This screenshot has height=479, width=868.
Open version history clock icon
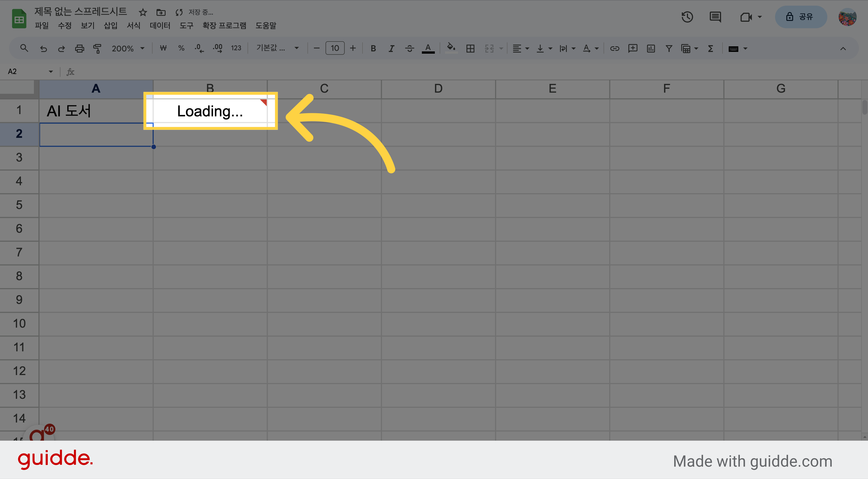(x=687, y=17)
